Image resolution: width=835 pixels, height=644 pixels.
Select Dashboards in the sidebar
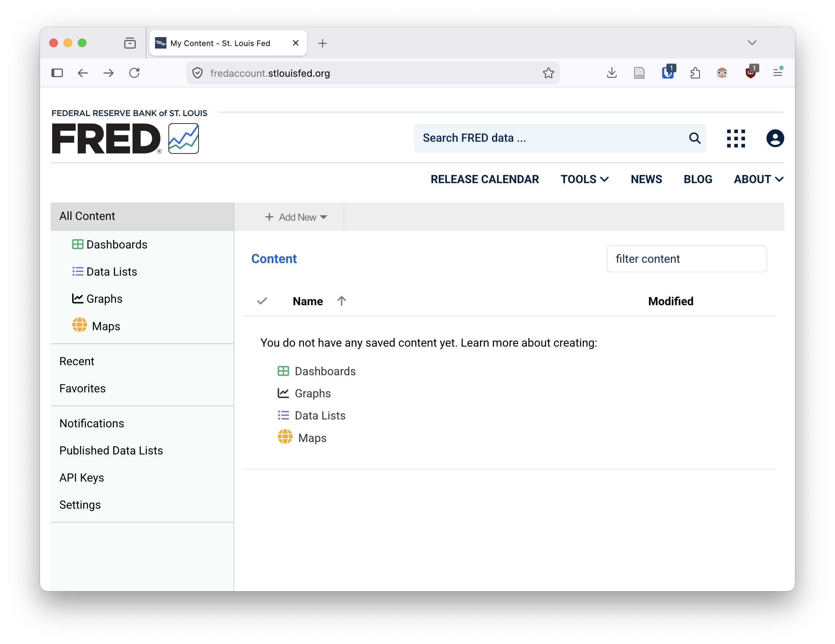[x=110, y=245]
